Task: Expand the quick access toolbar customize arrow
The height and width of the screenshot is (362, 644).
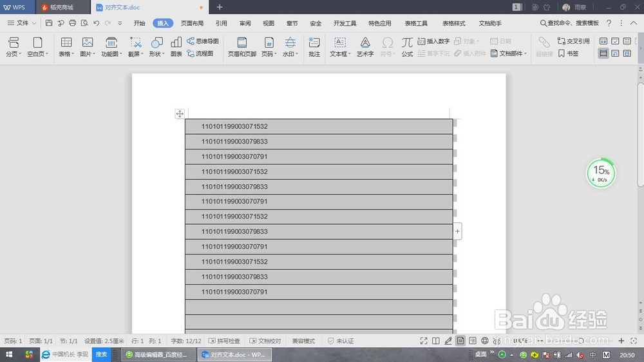Action: point(120,23)
